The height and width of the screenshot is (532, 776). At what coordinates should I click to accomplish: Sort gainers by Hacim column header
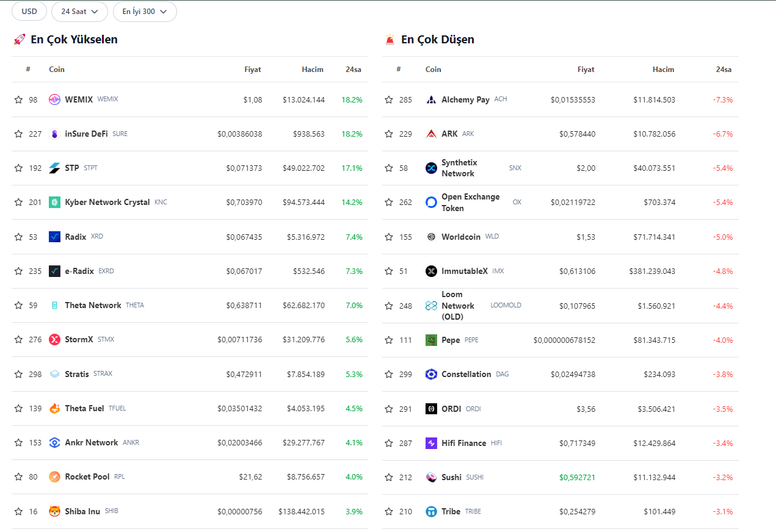[x=313, y=70]
